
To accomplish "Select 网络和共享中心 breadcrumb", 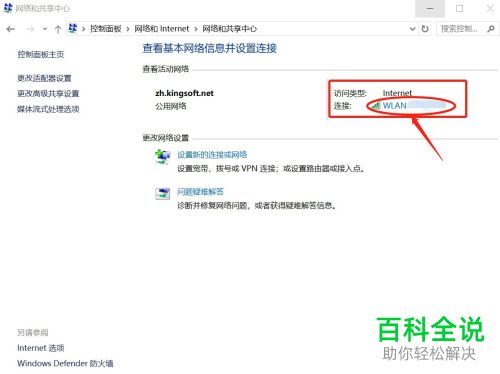I will pos(230,29).
